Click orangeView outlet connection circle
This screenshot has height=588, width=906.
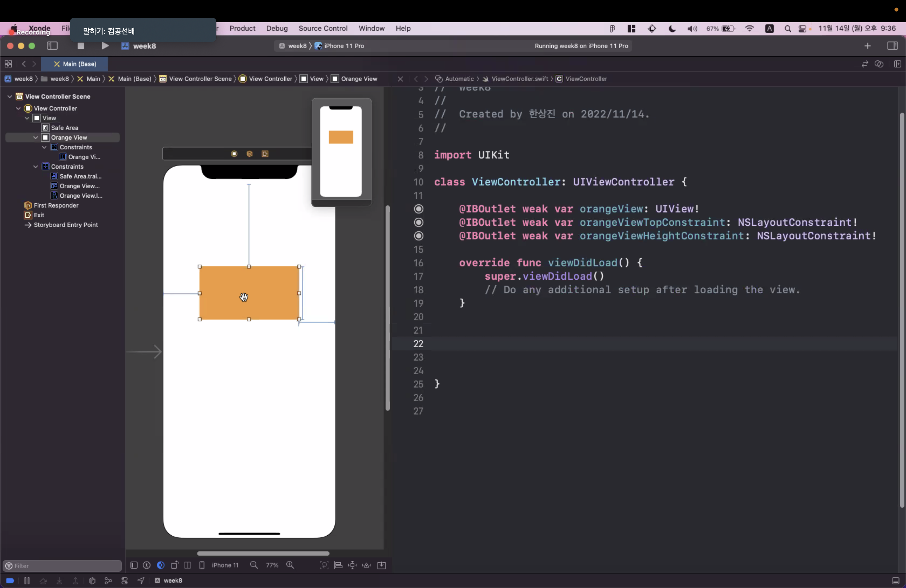(418, 209)
